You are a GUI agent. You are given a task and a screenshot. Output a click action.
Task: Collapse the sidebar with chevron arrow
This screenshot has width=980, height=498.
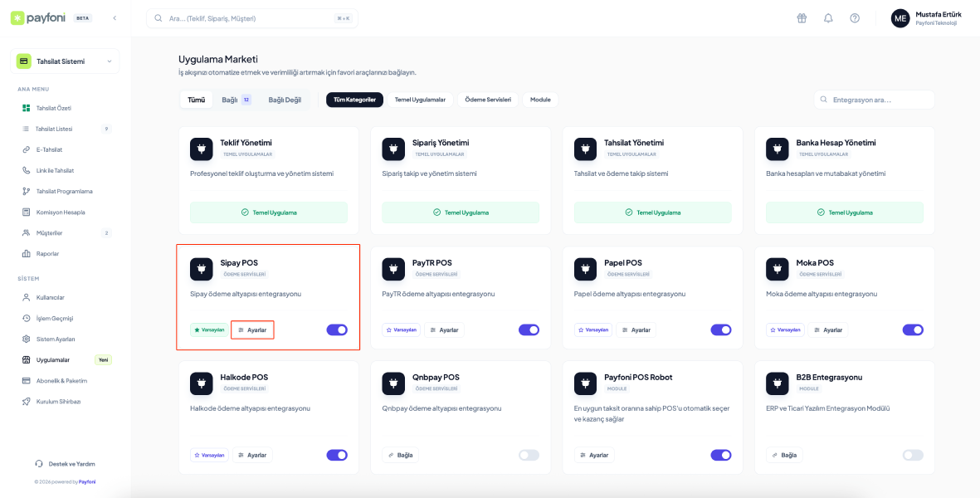click(x=115, y=17)
